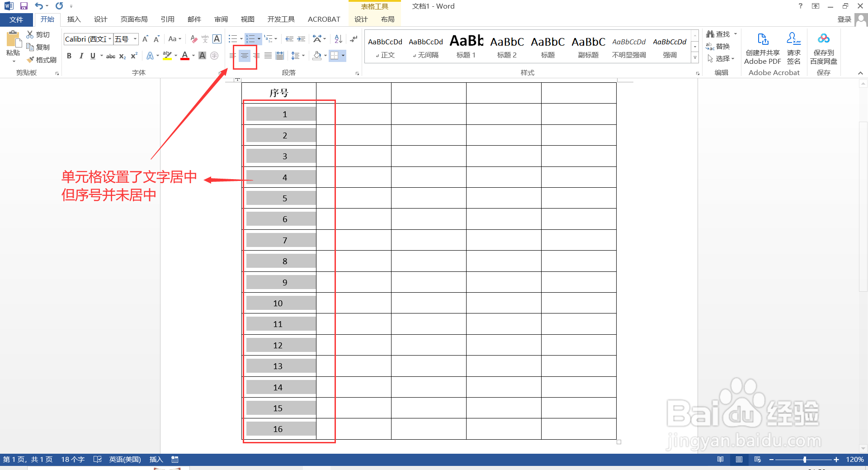Apply the enclosed character (circled 字) icon

(214, 56)
